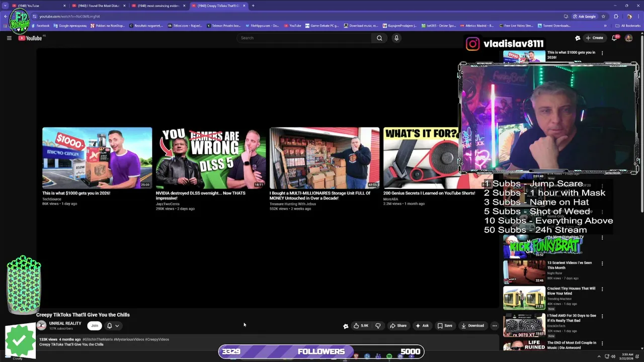644x362 pixels.
Task: Click the address bar URL
Action: 69,16
